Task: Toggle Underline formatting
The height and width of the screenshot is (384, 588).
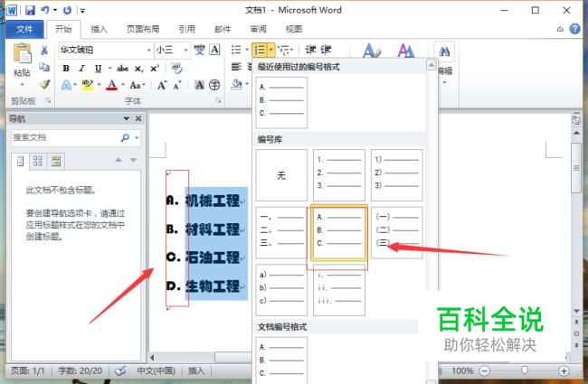Action: 98,68
